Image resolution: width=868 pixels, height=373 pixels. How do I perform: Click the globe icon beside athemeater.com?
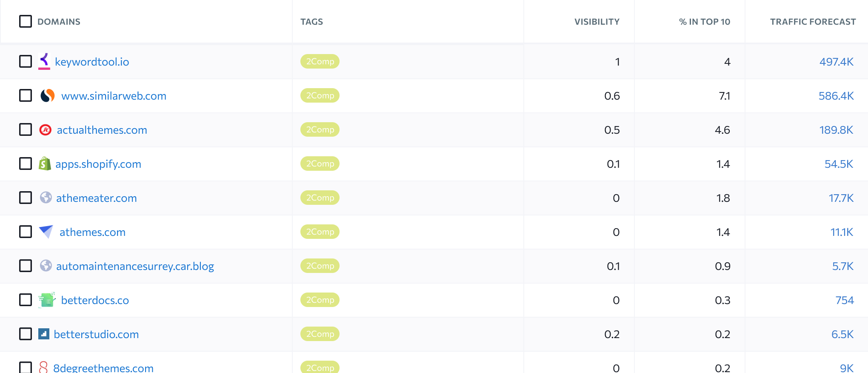click(x=46, y=198)
